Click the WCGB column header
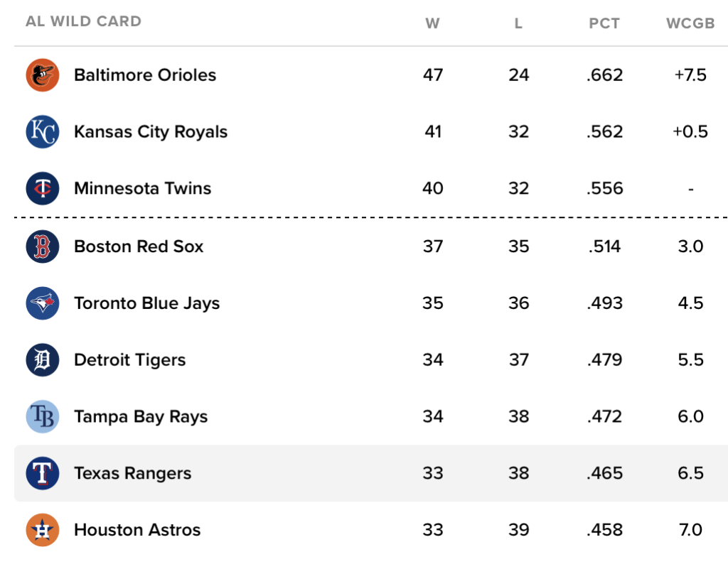Screen dimensions: 728x564 click(x=690, y=23)
